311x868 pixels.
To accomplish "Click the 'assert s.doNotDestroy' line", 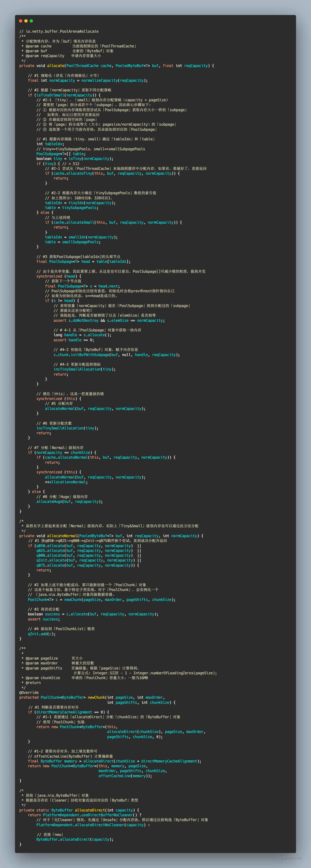I will [109, 320].
